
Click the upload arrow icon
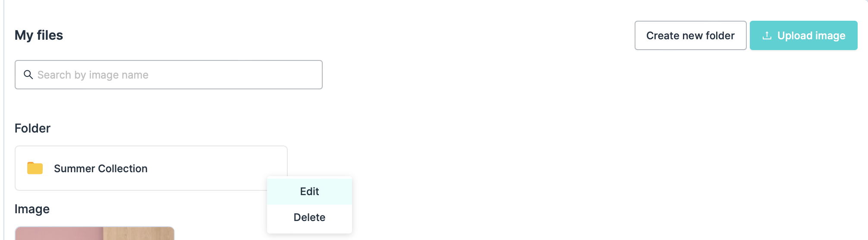click(x=767, y=35)
